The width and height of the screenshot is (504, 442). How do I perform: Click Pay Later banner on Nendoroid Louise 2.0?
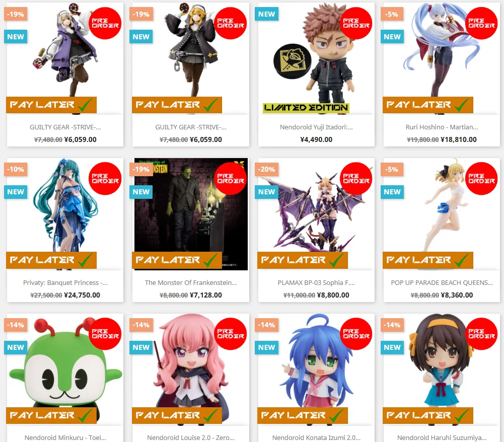click(x=177, y=415)
